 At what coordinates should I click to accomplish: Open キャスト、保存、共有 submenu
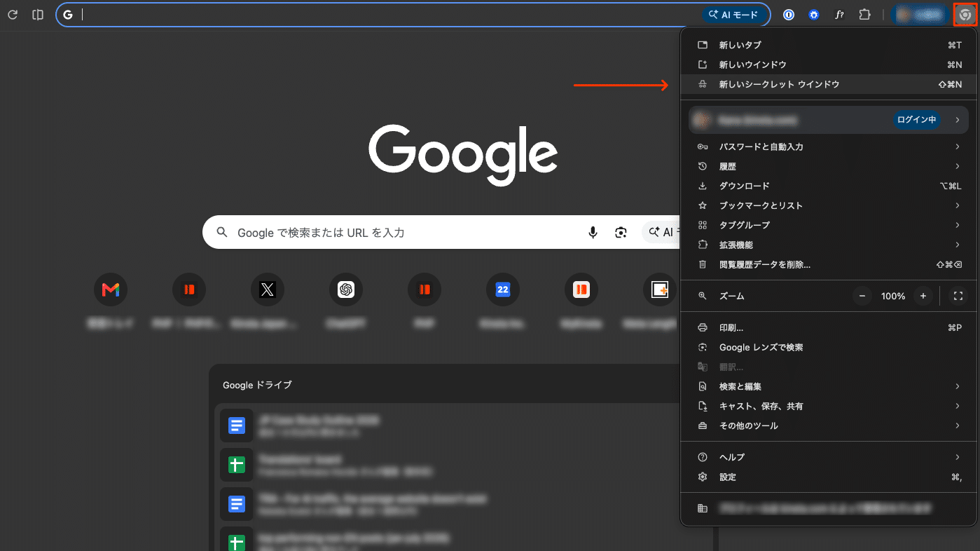click(x=829, y=406)
